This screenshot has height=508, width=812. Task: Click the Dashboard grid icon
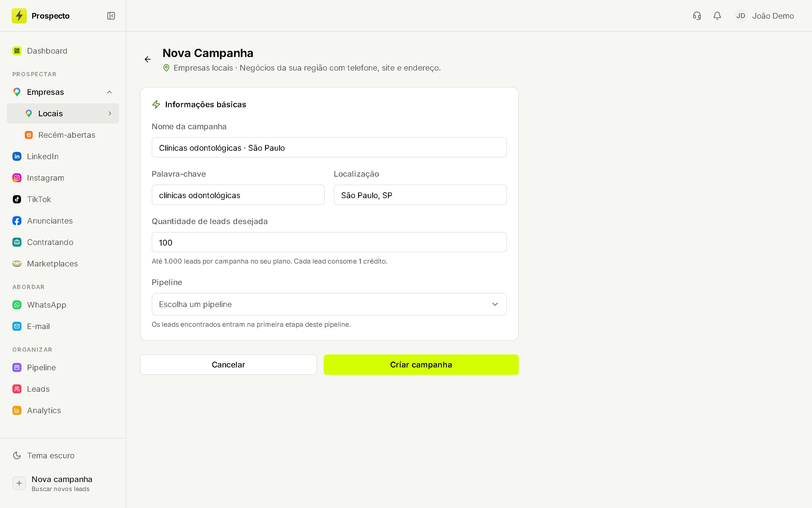coord(17,51)
